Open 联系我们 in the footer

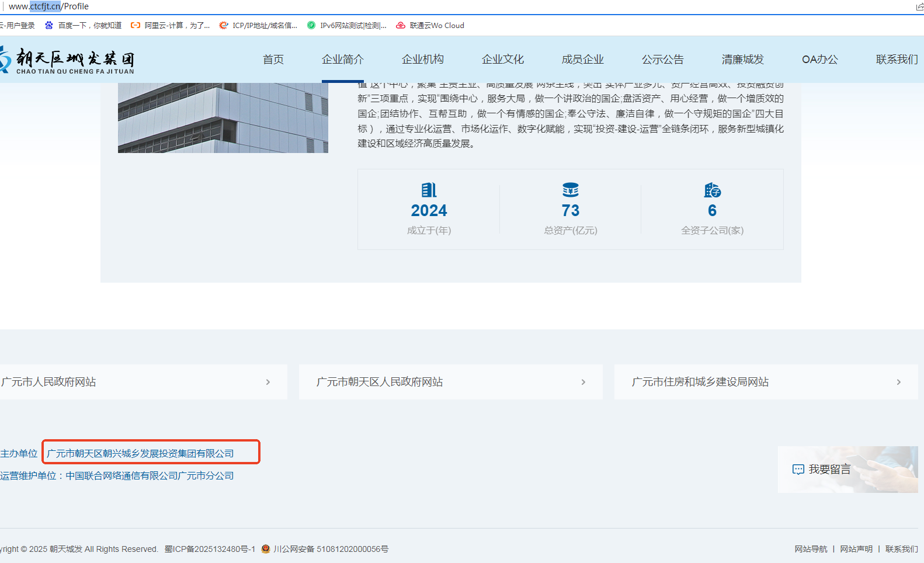tap(902, 549)
